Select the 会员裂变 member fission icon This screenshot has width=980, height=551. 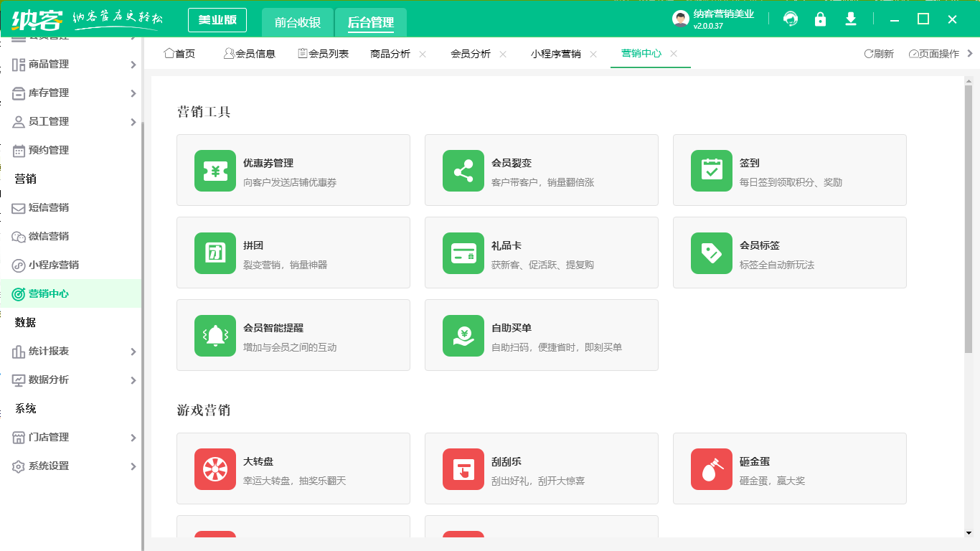[463, 170]
